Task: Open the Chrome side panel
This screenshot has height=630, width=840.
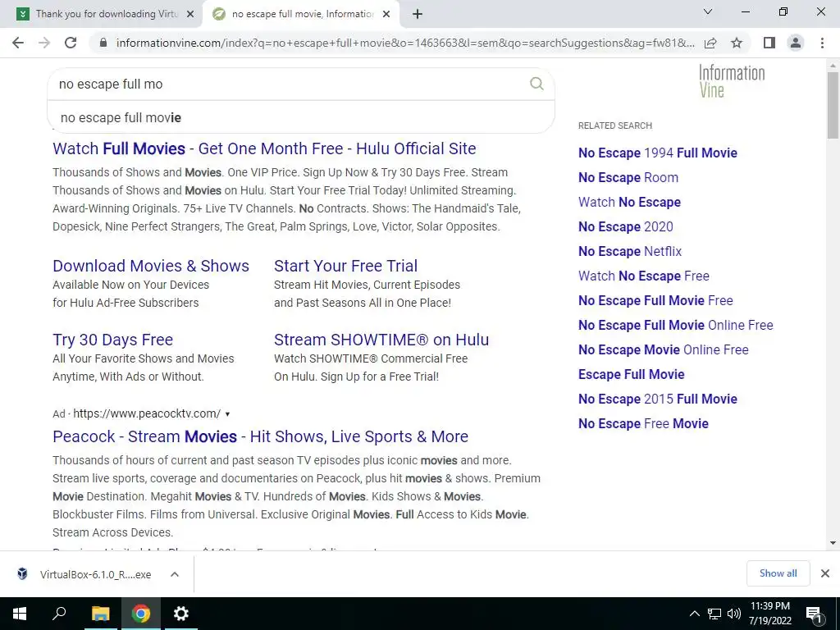Action: [769, 43]
